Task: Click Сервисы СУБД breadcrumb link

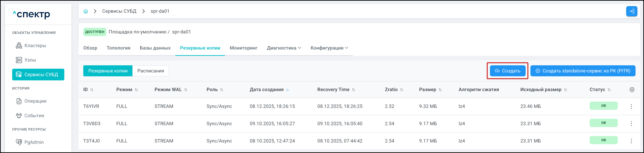Action: (x=119, y=11)
